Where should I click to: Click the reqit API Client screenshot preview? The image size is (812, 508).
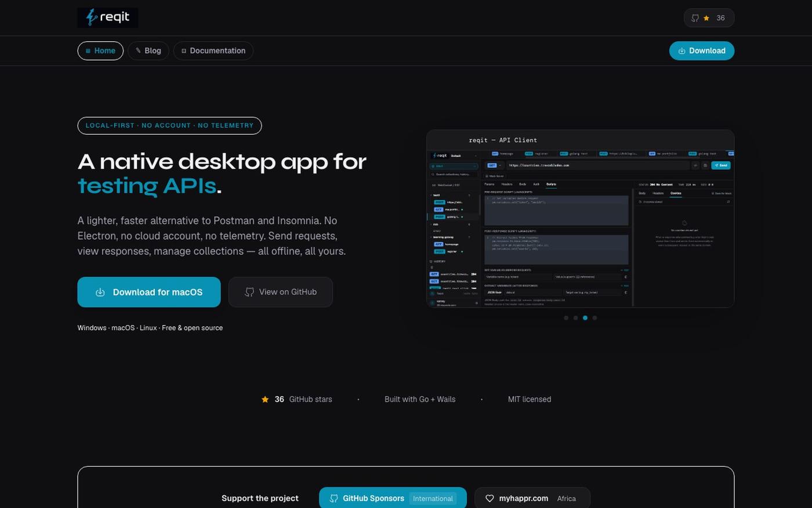click(x=580, y=218)
